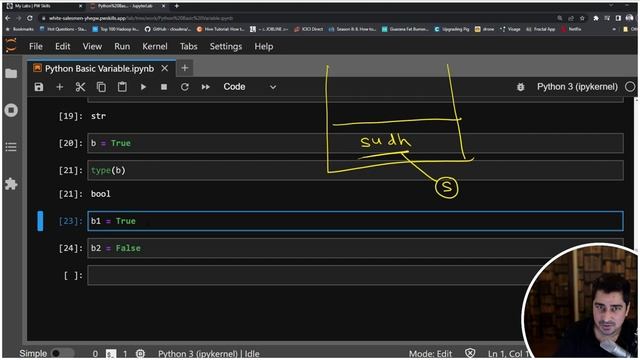
Task: Paste cell from clipboard
Action: [122, 87]
